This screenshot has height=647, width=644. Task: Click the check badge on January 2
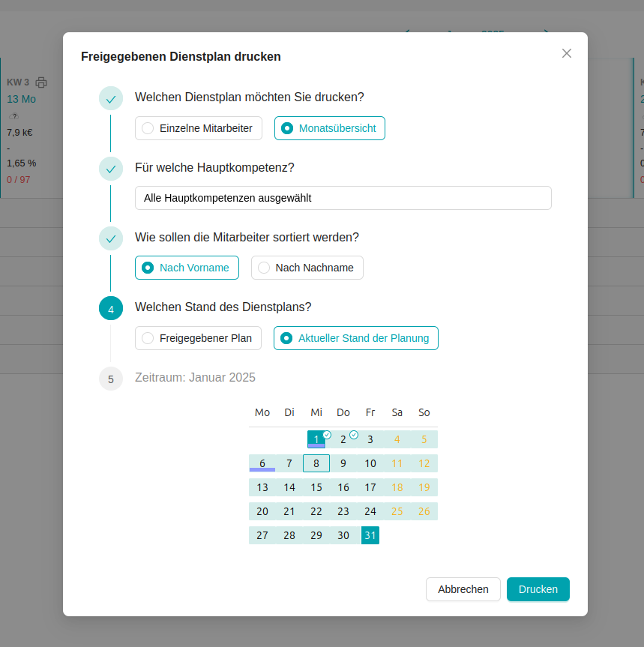click(x=354, y=435)
